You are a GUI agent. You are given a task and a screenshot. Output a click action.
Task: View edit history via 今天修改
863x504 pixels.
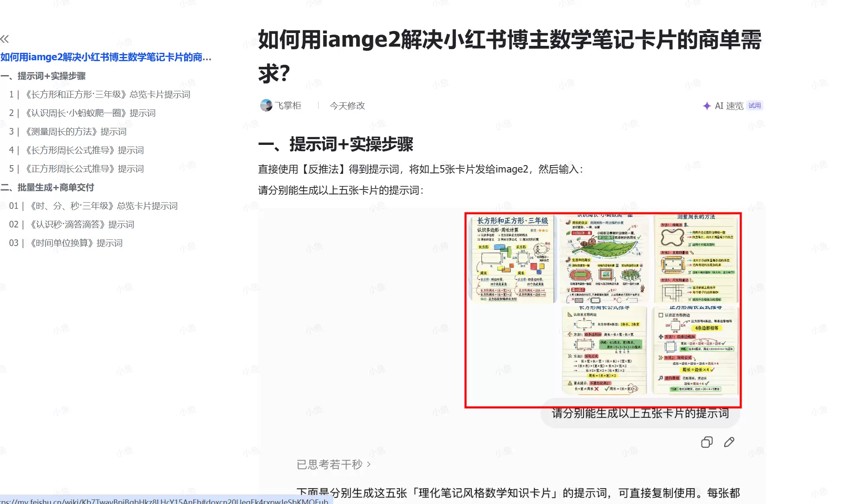[347, 106]
